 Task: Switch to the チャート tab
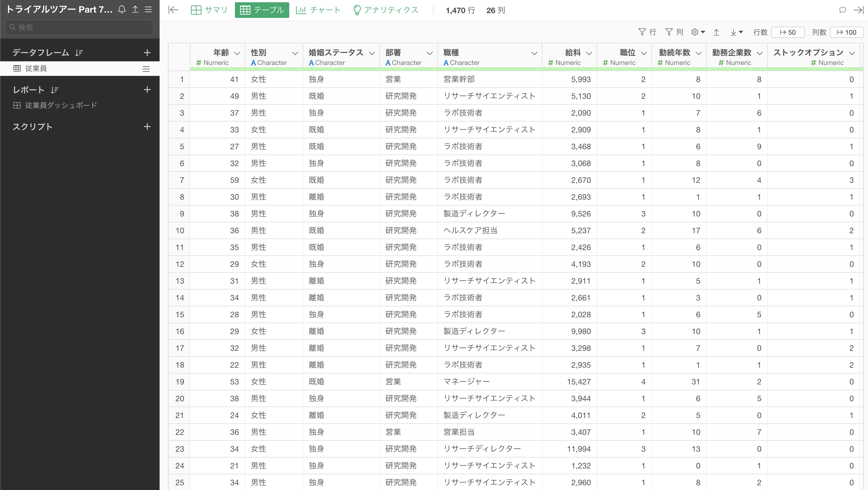pyautogui.click(x=318, y=10)
